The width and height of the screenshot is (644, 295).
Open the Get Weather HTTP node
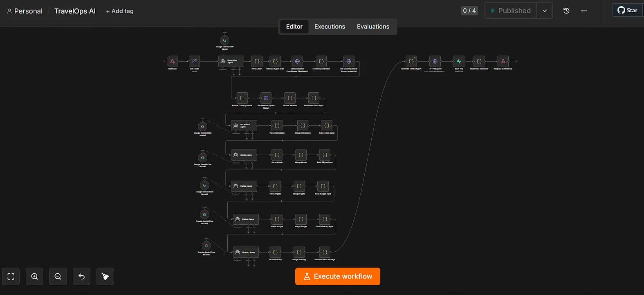(x=266, y=98)
